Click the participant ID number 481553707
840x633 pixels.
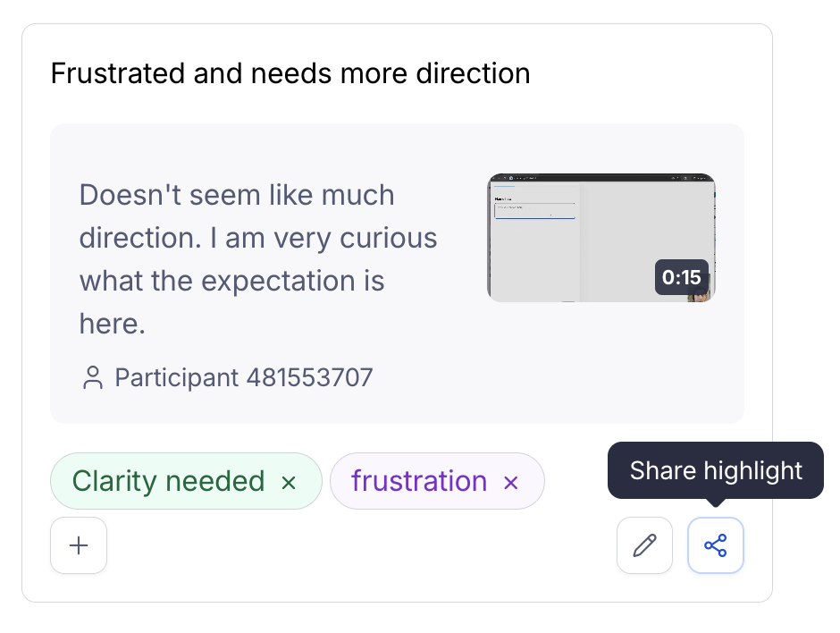click(x=308, y=378)
